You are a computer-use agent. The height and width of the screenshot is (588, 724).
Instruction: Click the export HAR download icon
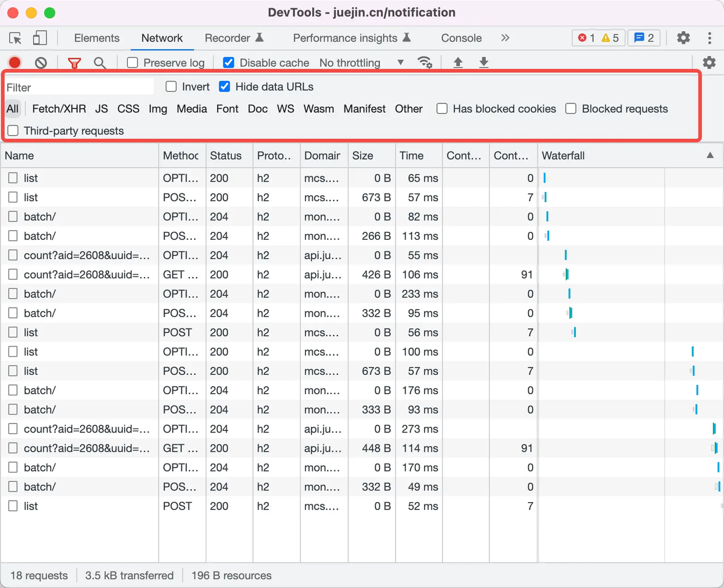pyautogui.click(x=484, y=63)
